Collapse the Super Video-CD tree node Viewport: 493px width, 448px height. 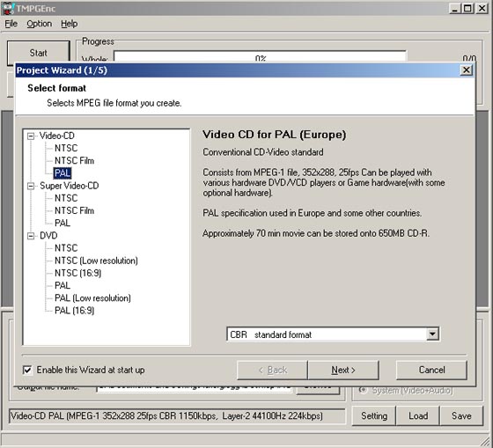click(31, 186)
